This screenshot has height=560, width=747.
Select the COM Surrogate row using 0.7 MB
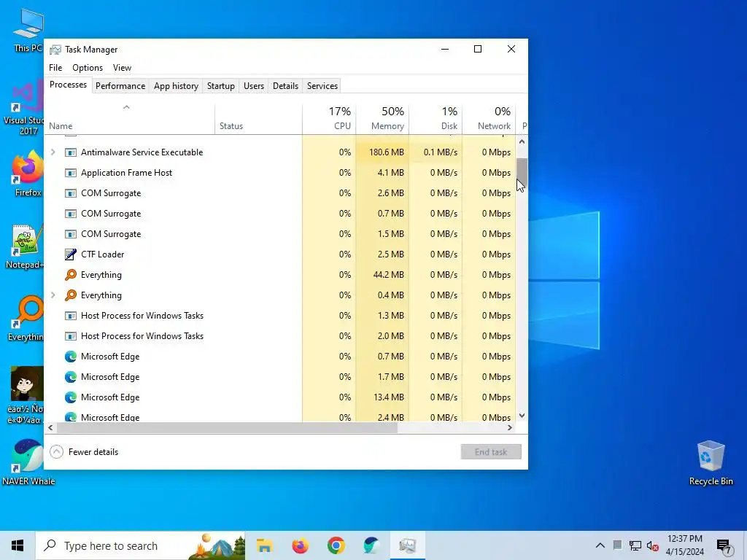click(x=280, y=214)
